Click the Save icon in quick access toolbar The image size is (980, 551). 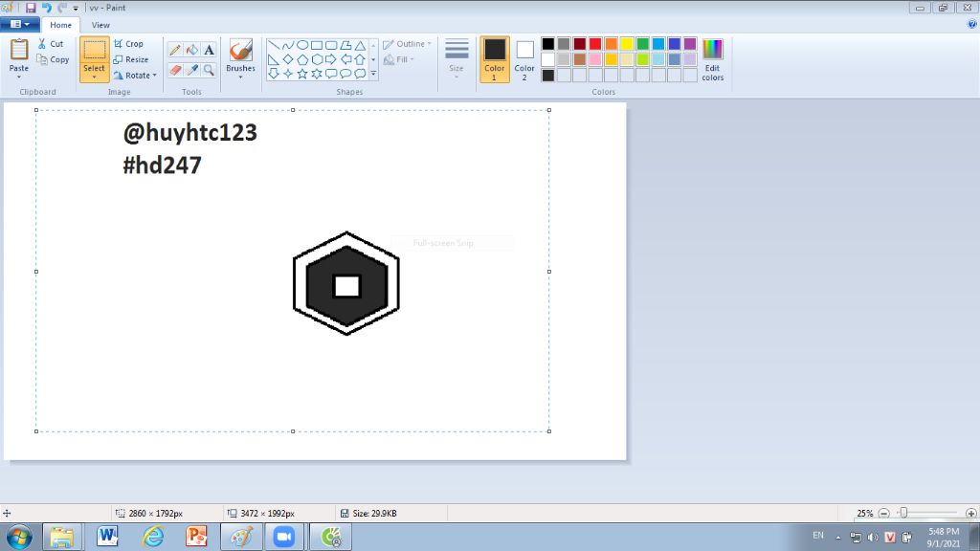pyautogui.click(x=30, y=8)
